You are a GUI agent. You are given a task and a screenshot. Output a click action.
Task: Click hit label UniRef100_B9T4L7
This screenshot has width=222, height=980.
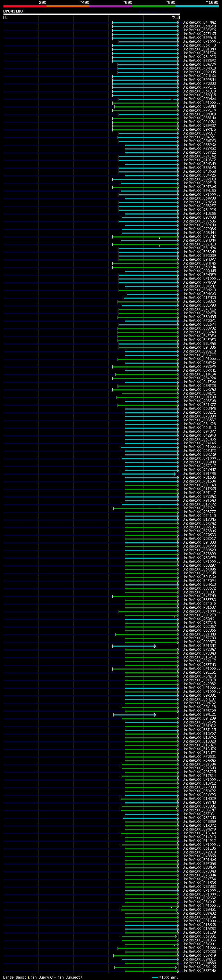[x=199, y=493]
